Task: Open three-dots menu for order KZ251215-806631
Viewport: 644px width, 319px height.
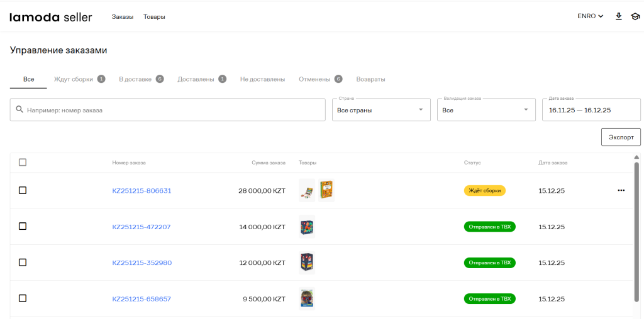Action: [621, 190]
